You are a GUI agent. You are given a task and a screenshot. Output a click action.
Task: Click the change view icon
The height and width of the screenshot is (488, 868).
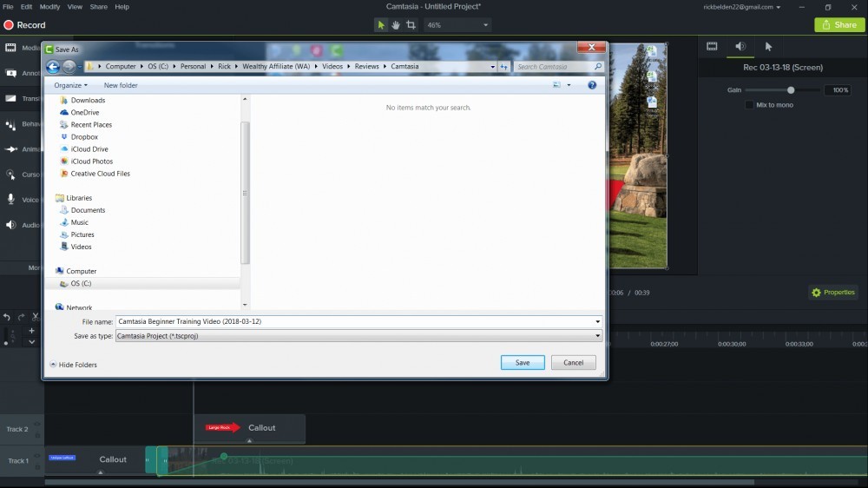tap(556, 85)
